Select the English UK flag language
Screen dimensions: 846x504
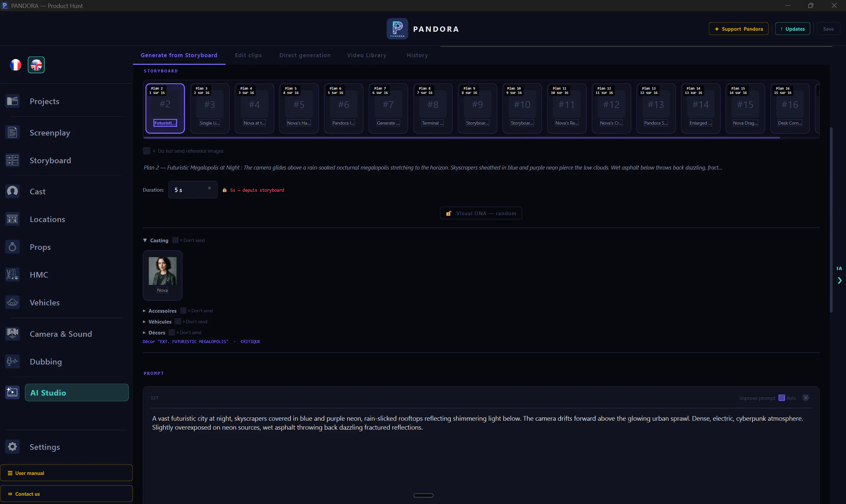coord(36,64)
